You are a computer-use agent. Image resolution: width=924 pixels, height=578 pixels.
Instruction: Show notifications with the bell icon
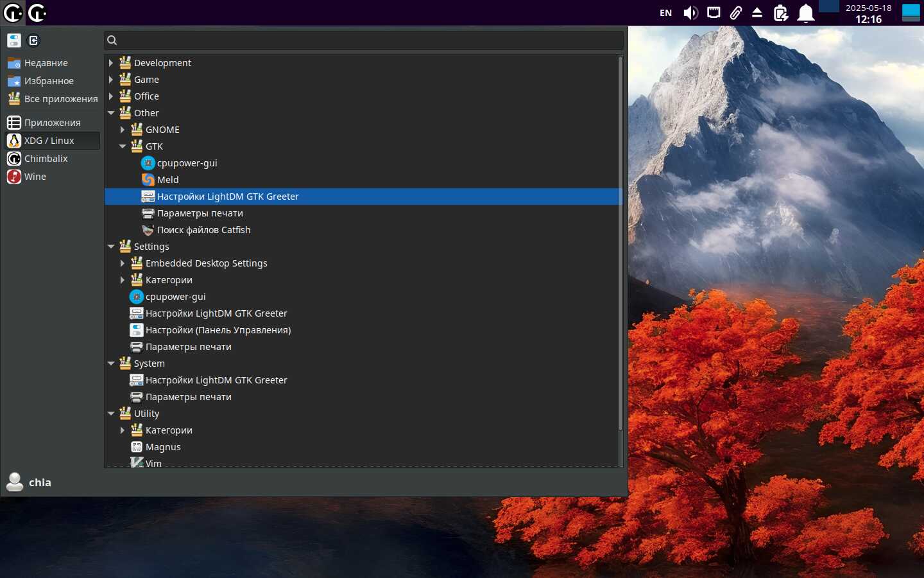click(x=805, y=13)
